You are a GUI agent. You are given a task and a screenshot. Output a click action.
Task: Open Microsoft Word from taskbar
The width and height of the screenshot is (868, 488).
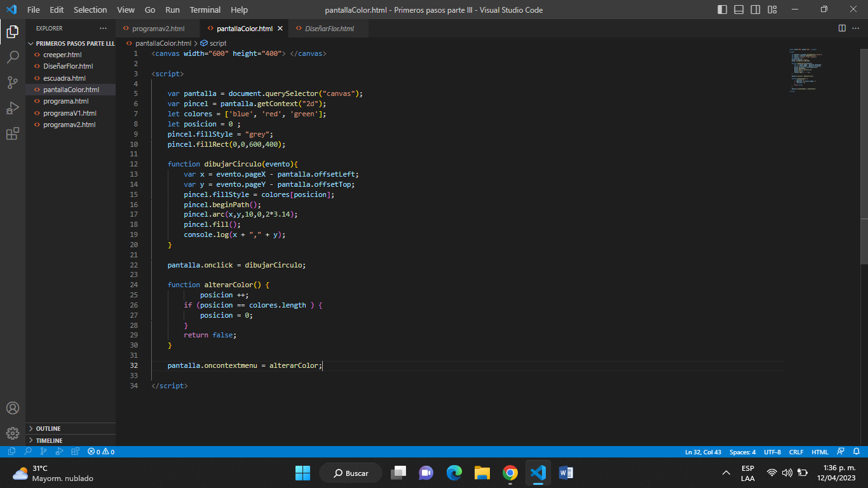[566, 473]
